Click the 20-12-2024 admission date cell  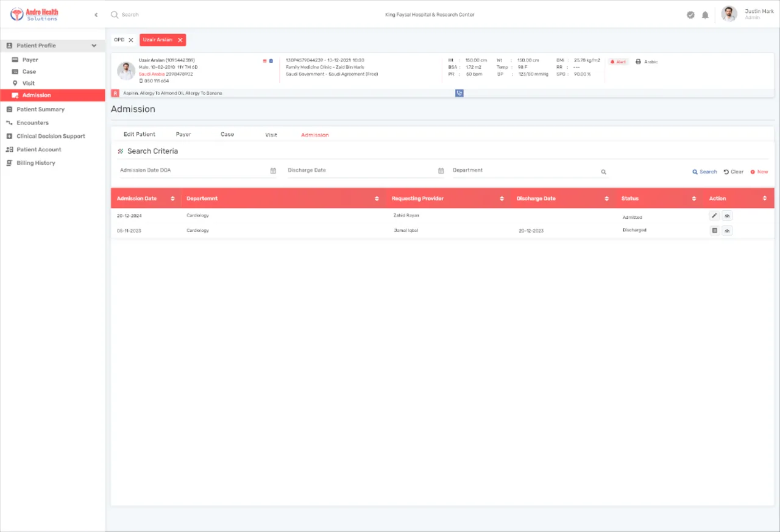(129, 216)
